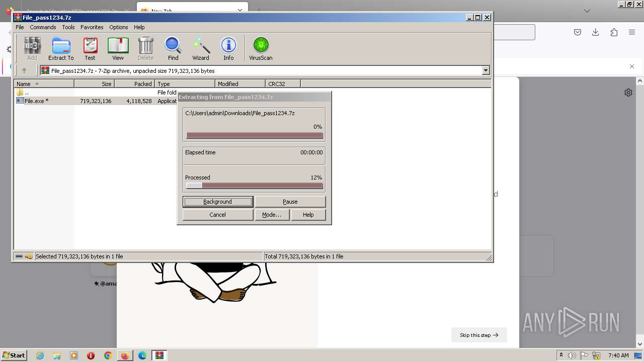644x362 pixels.
Task: Click the 4,118,528 packed size cell
Action: [139, 101]
